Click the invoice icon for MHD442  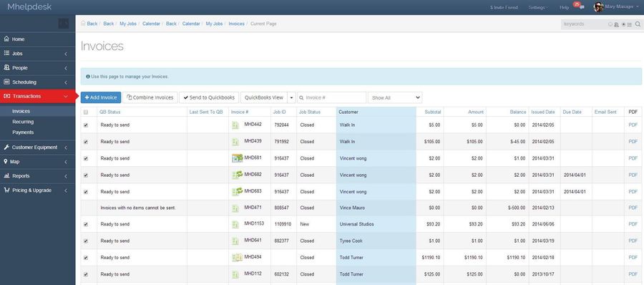(x=235, y=125)
